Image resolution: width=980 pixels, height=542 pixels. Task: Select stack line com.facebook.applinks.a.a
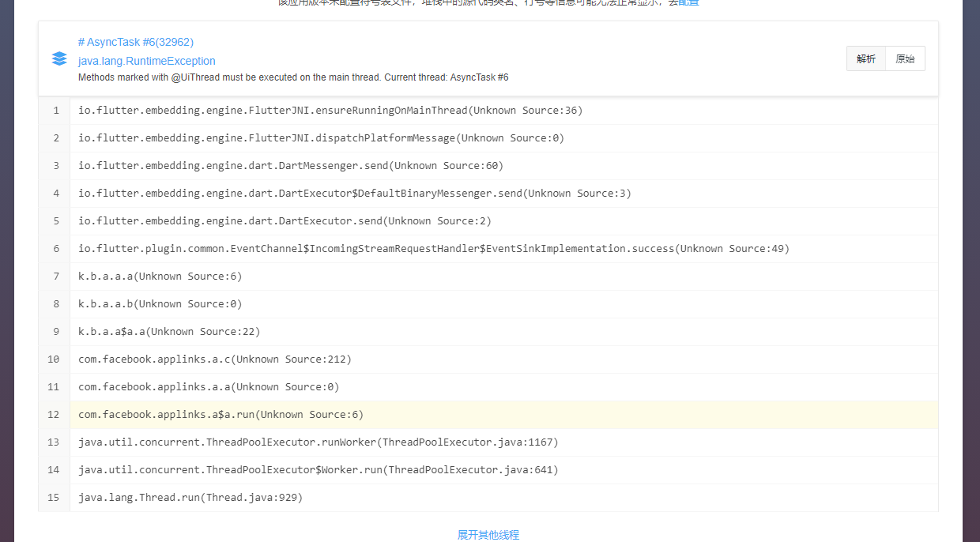point(504,387)
